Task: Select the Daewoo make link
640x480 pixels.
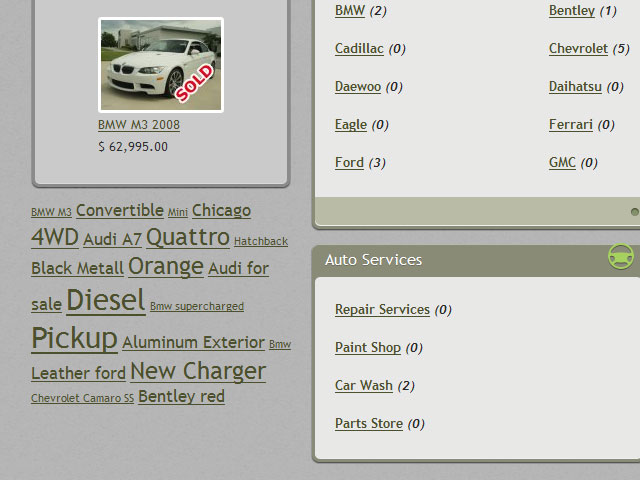Action: 358,86
